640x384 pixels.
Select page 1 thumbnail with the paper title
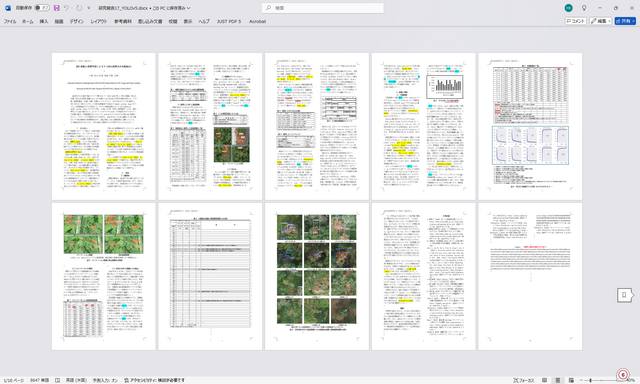pos(104,126)
